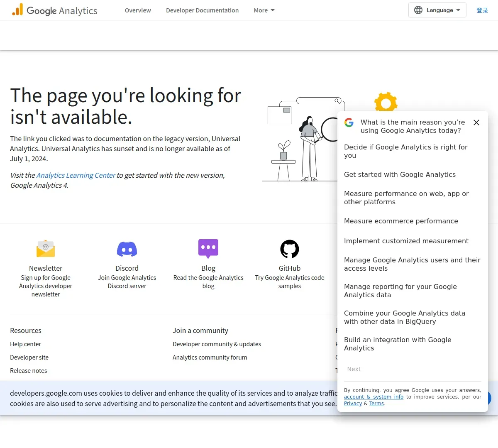Select "Get started with Google Analytics" option

click(400, 175)
